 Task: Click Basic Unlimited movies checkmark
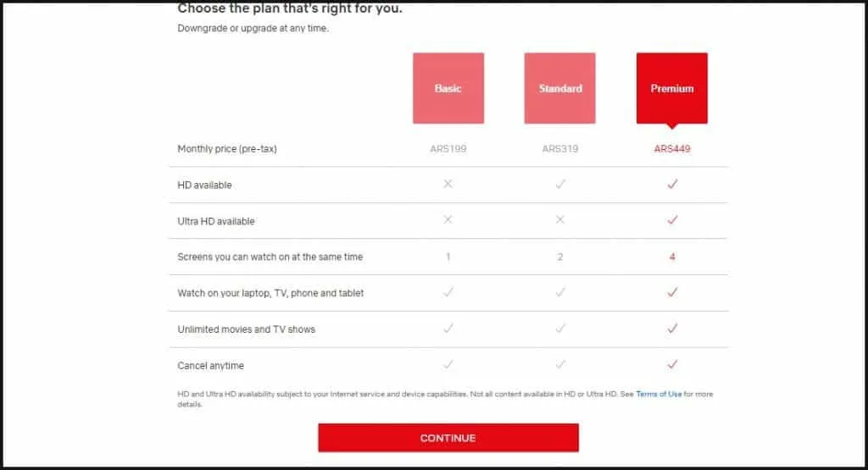pos(448,329)
